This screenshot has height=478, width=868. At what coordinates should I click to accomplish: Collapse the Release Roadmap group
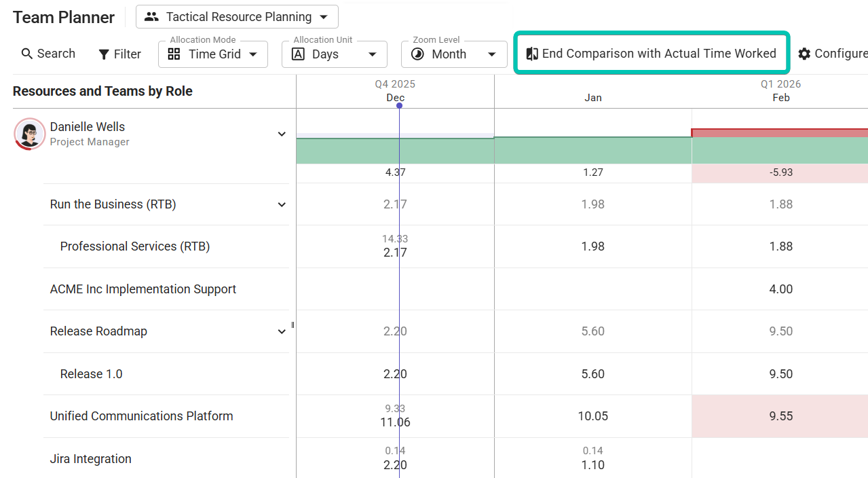(282, 331)
